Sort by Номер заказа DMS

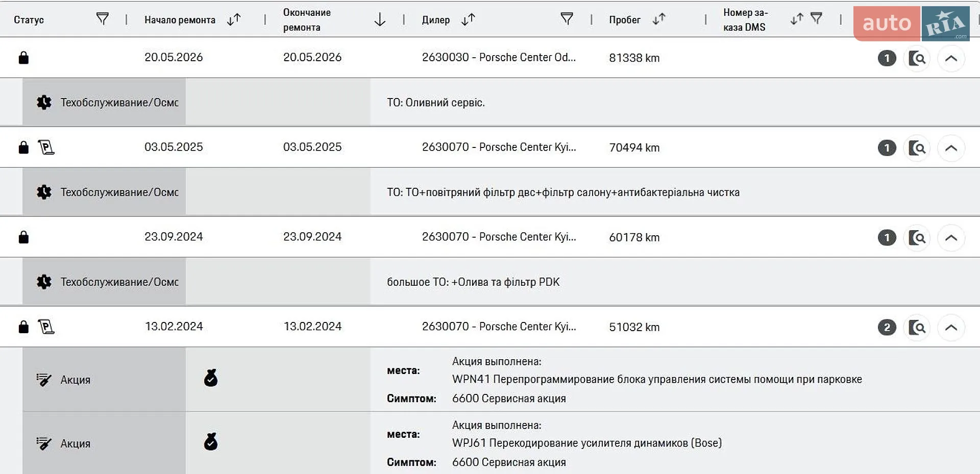[797, 19]
